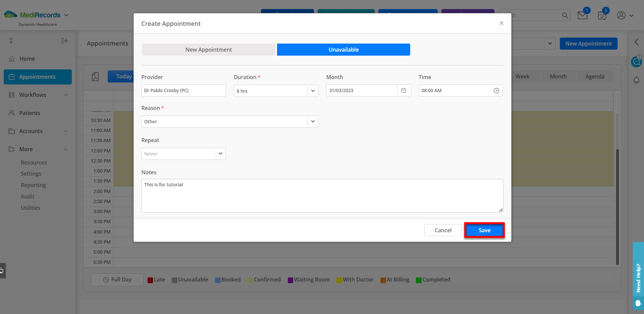Open the chat bubble icon on right
This screenshot has width=644, height=314.
point(636,62)
